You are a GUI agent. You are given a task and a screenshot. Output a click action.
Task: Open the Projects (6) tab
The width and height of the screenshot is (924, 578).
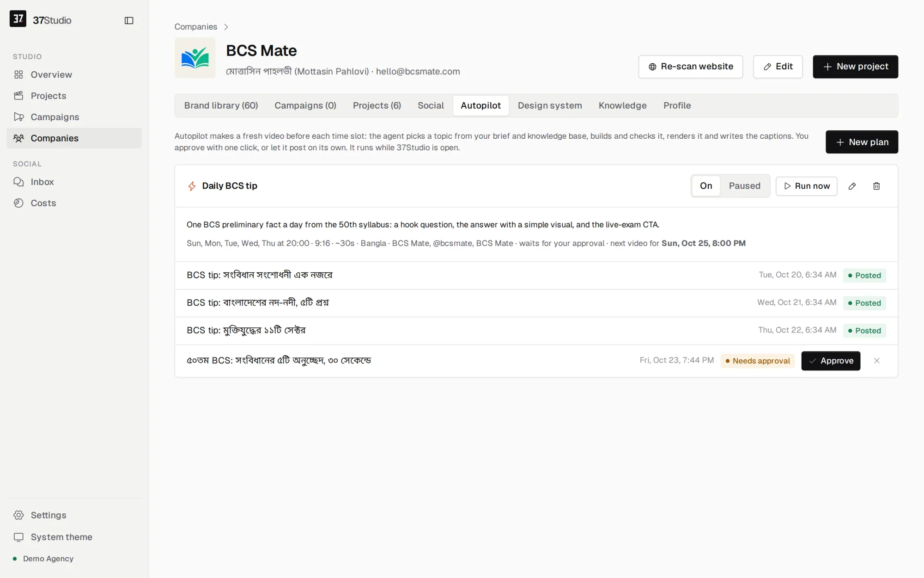pos(377,105)
